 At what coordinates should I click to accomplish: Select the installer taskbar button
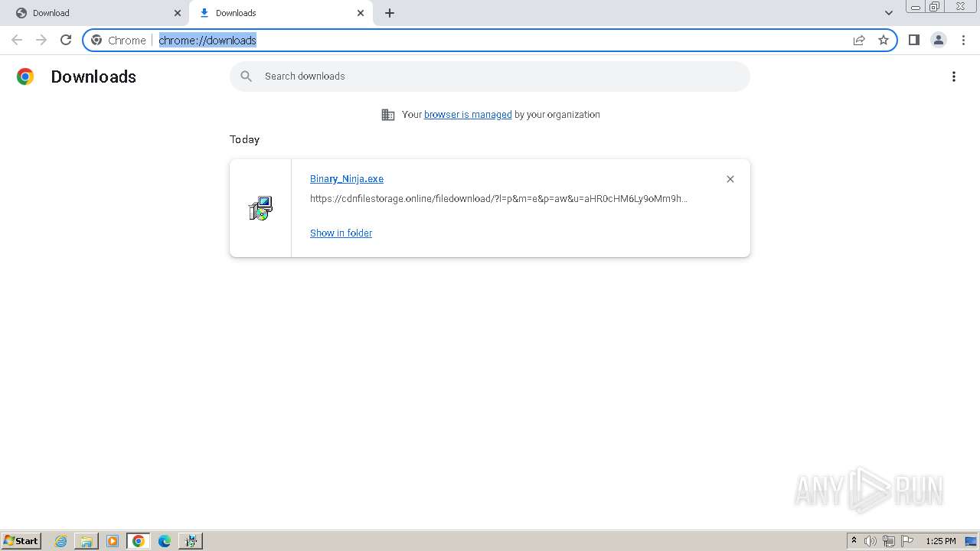point(191,541)
